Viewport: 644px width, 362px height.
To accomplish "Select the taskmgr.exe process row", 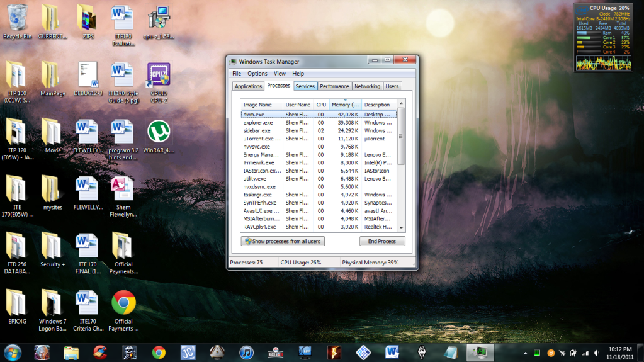I will tap(319, 195).
